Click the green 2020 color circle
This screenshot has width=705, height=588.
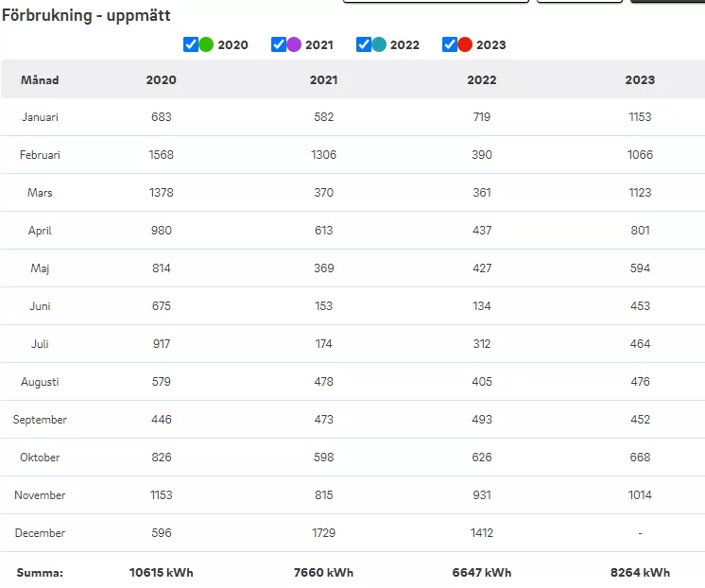206,44
